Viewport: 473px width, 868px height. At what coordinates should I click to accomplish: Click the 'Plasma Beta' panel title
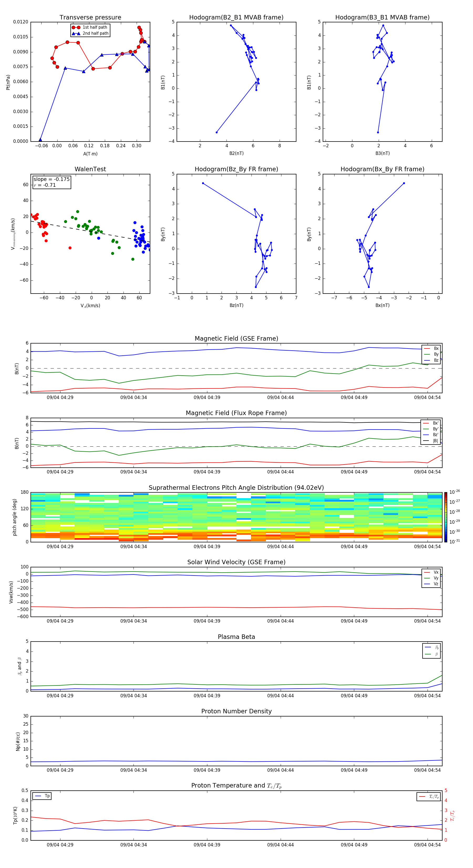point(236,637)
